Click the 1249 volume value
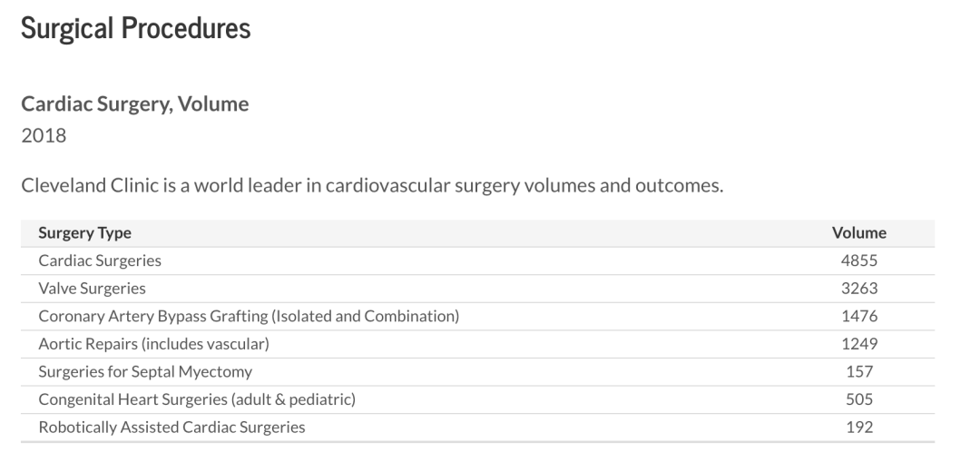This screenshot has height=472, width=980. (x=858, y=344)
